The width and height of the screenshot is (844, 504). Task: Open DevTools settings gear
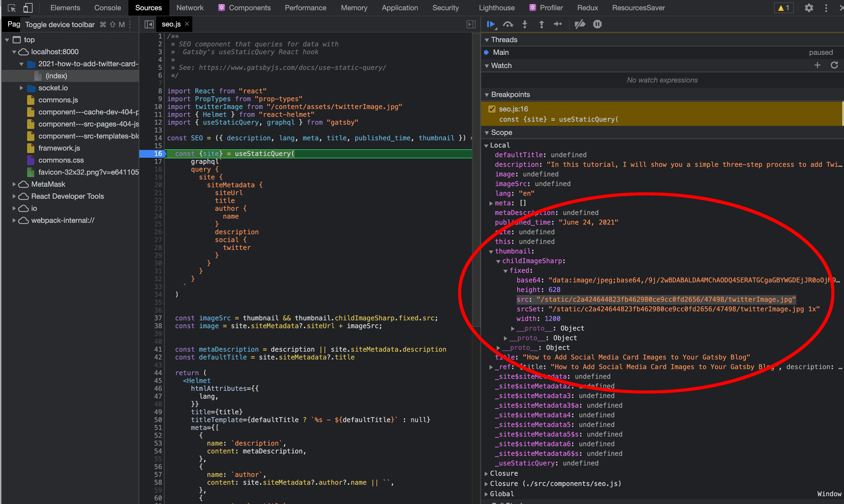[809, 8]
